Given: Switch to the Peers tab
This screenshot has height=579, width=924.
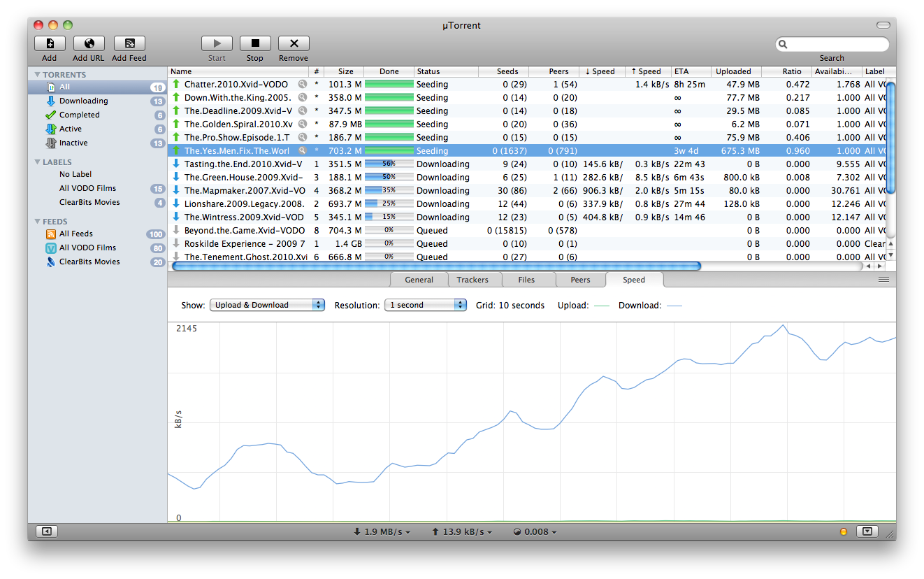Looking at the screenshot, I should [580, 280].
